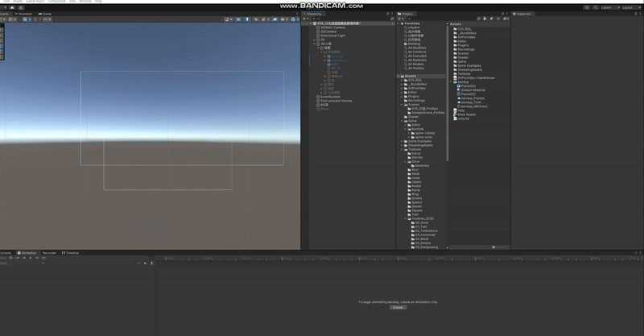Click the add animation event icon
The width and height of the screenshot is (644, 336).
pyautogui.click(x=152, y=263)
